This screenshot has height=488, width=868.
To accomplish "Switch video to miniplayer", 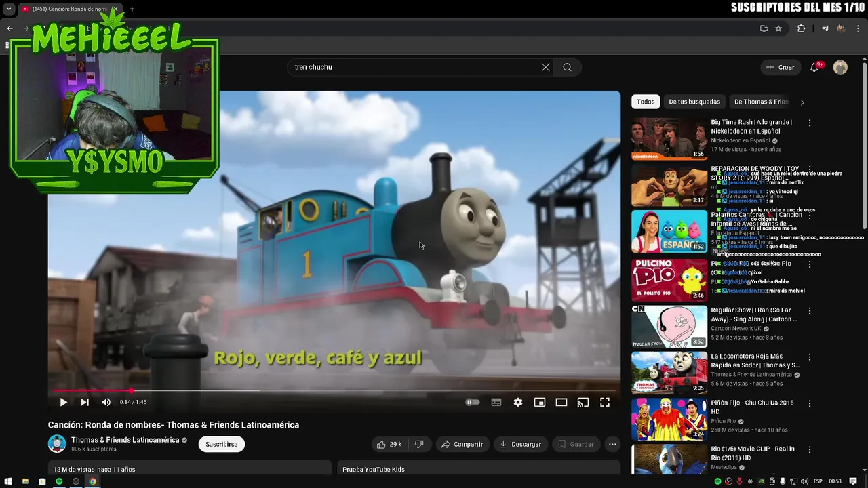I will (x=540, y=402).
